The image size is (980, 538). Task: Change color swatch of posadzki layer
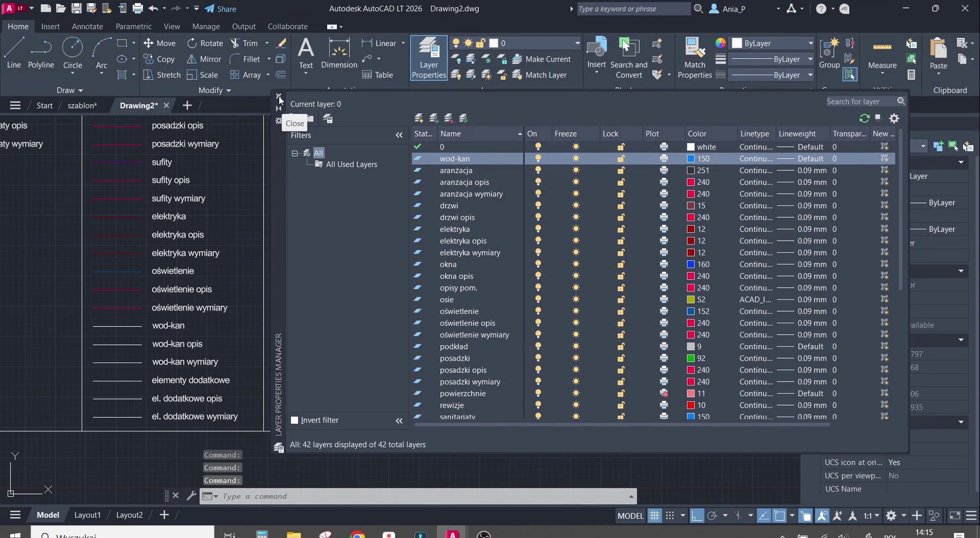691,358
